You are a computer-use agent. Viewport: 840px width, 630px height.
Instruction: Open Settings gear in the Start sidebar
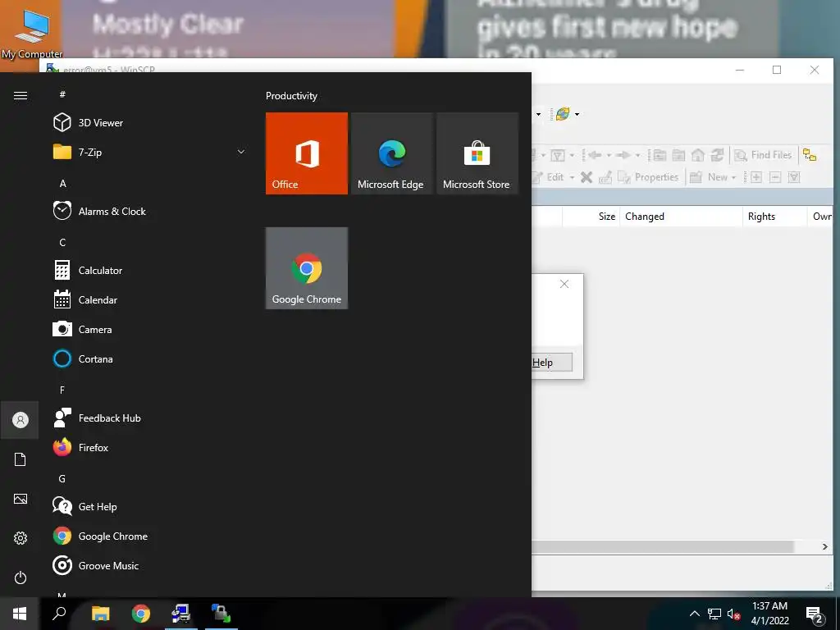(x=21, y=538)
